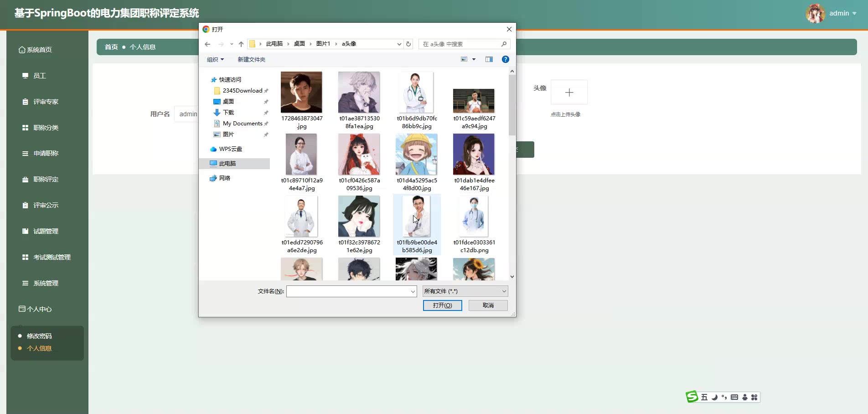
Task: Select WPS云盘 in navigation pane
Action: tap(230, 149)
